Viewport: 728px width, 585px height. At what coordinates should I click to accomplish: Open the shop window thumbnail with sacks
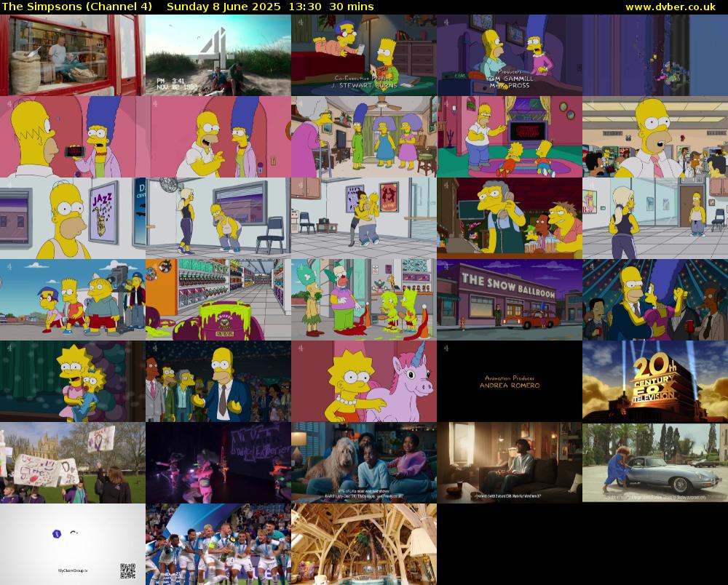click(72, 55)
